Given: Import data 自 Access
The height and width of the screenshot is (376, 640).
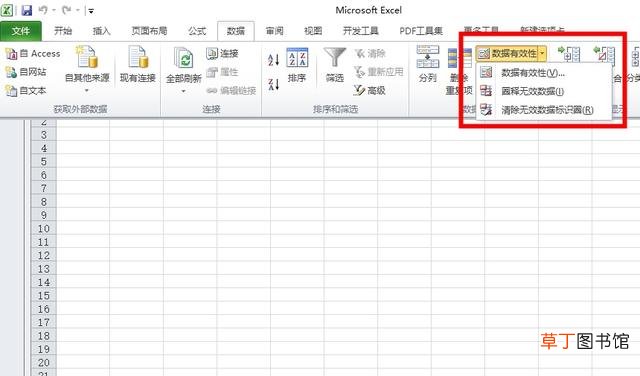Looking at the screenshot, I should [33, 53].
